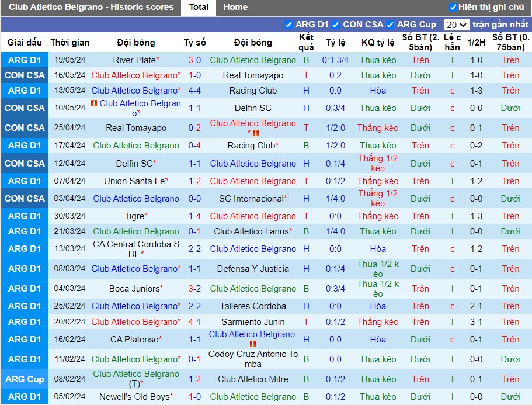Toggle the 'Hiển thị ghi chú' checkbox
This screenshot has width=532, height=405.
pos(453,7)
